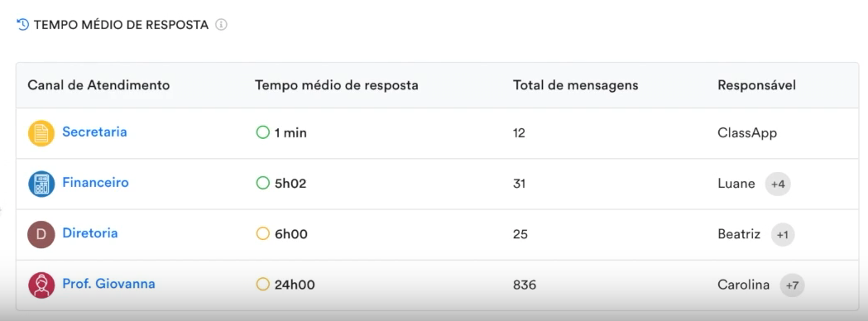Expand the +1 responsibles badge beside Beatriz
Viewport: 868px width, 321px height.
782,235
